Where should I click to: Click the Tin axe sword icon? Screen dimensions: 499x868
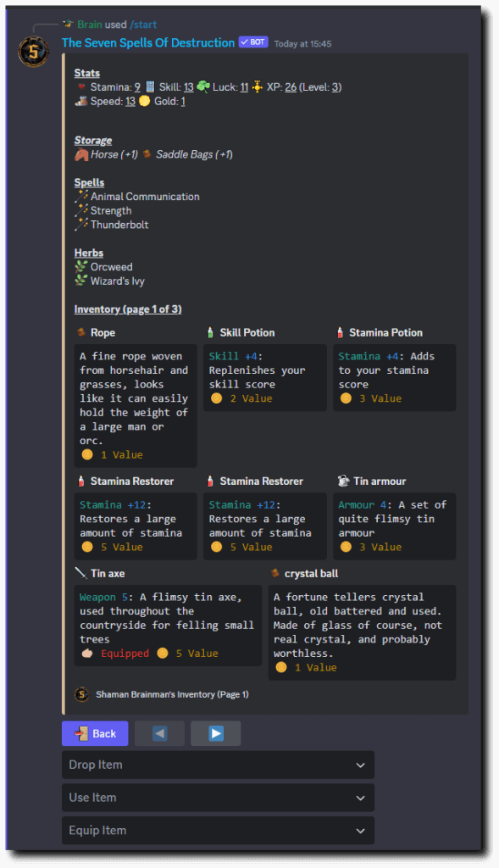[x=81, y=574]
